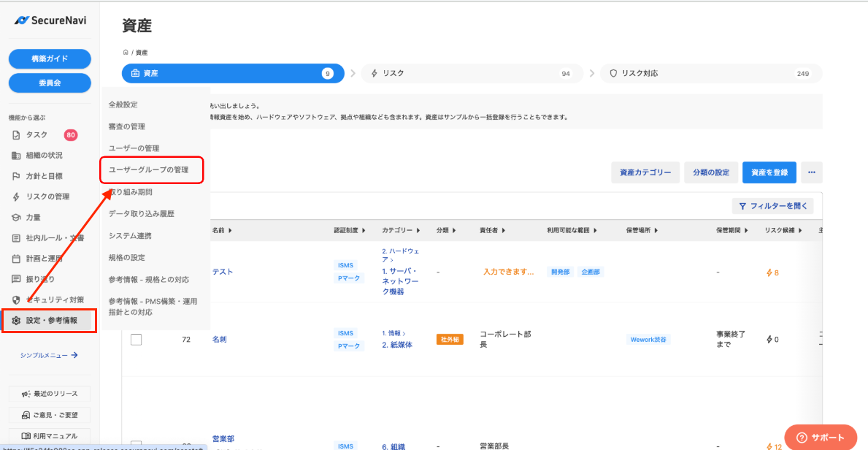Select データ取り込み履歴 menu entry
The width and height of the screenshot is (868, 450).
pyautogui.click(x=142, y=214)
